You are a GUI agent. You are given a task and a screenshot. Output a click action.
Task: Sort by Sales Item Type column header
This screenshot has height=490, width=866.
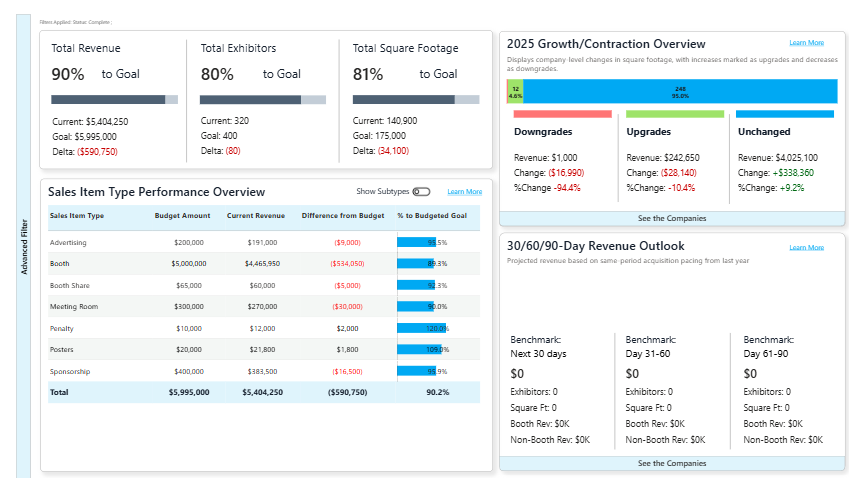point(77,216)
